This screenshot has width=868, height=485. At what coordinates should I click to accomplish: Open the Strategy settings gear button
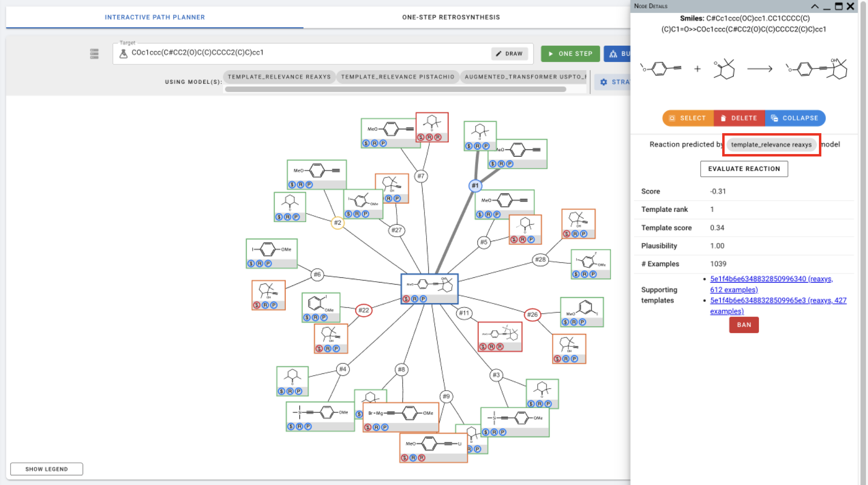(x=613, y=82)
